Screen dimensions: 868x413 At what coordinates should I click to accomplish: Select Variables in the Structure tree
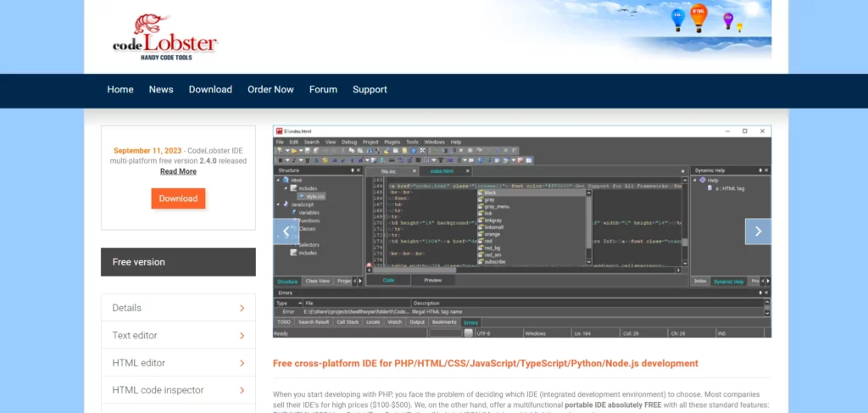pos(309,213)
